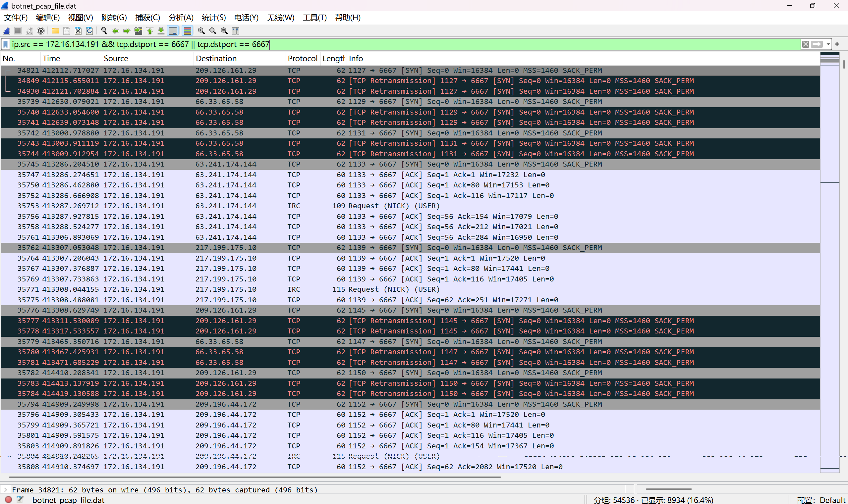Close the capture file via the X file icon
This screenshot has height=504, width=848.
pyautogui.click(x=78, y=31)
